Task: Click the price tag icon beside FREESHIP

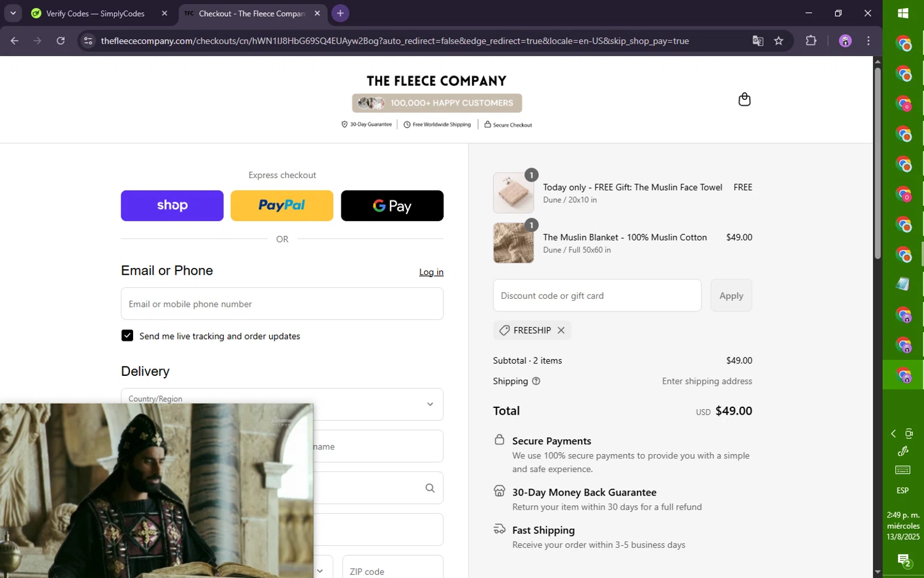Action: click(504, 330)
